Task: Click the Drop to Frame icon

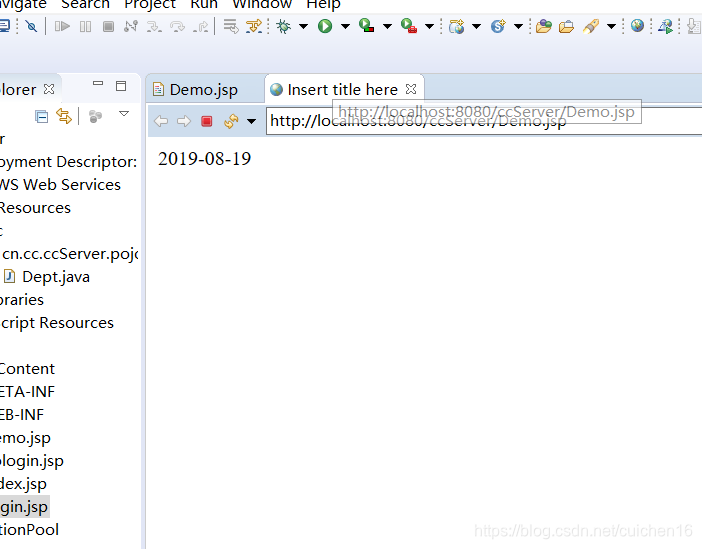Action: 231,26
